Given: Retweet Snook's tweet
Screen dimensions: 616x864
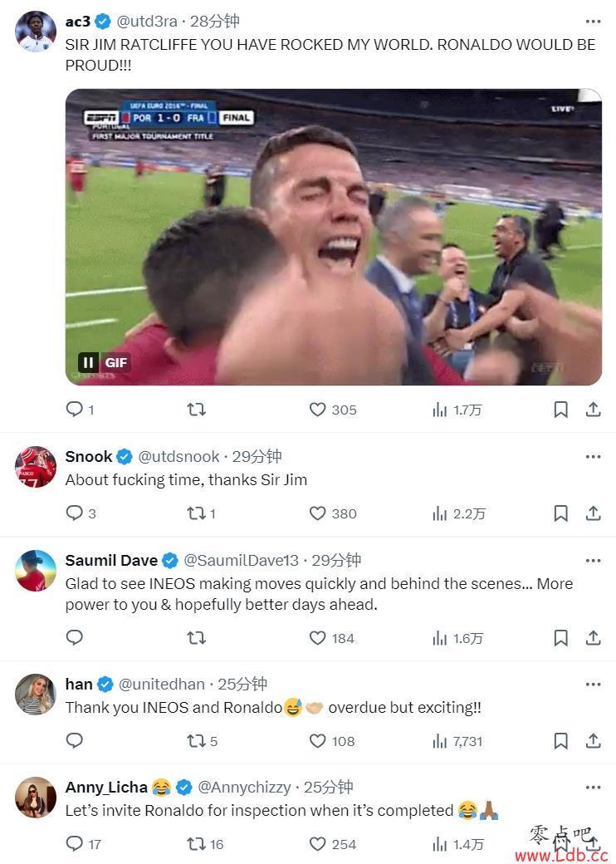Looking at the screenshot, I should [196, 513].
